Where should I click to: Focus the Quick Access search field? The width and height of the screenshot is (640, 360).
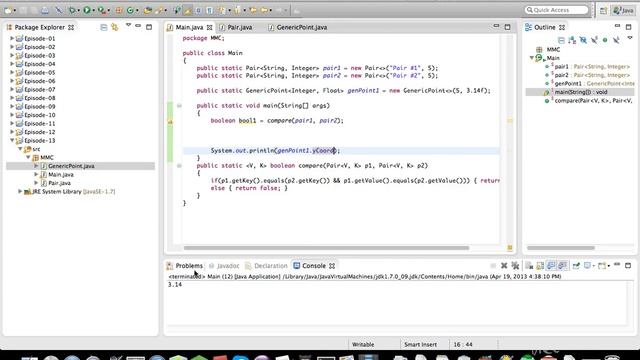557,10
